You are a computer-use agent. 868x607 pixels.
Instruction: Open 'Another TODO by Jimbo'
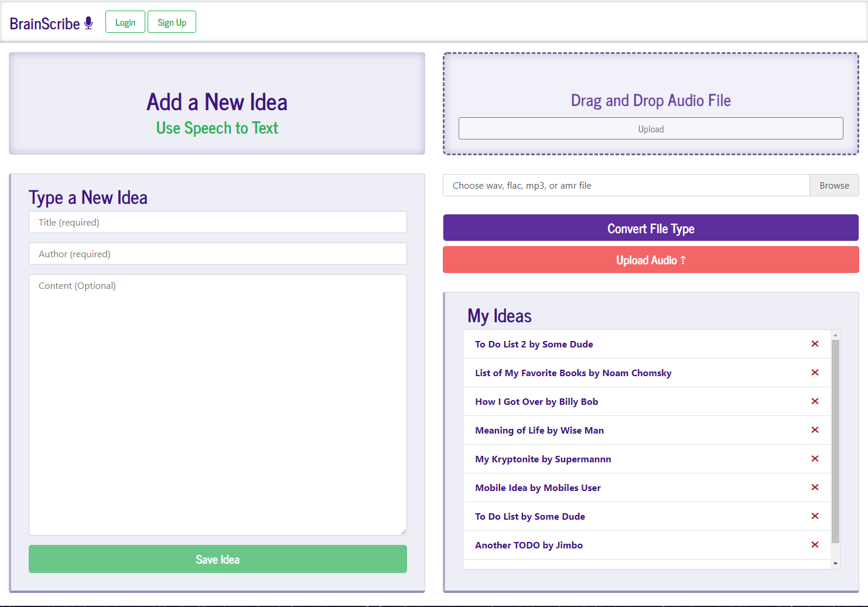pos(529,545)
